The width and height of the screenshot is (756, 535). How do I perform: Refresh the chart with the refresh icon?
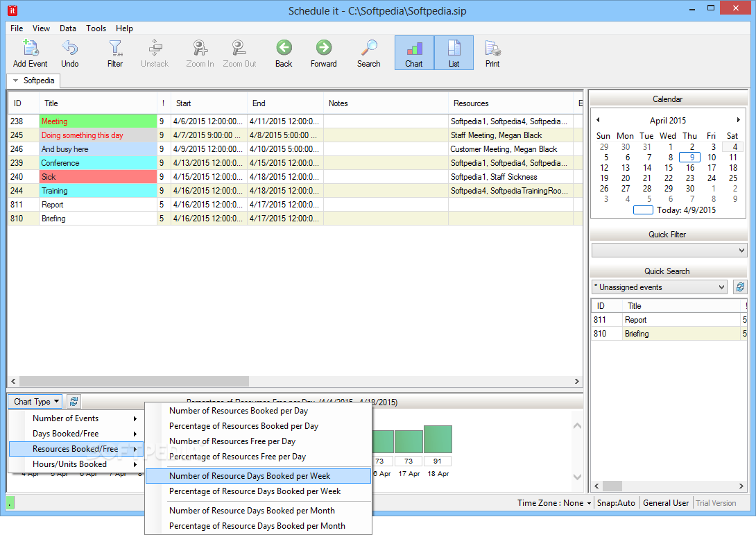(x=74, y=401)
